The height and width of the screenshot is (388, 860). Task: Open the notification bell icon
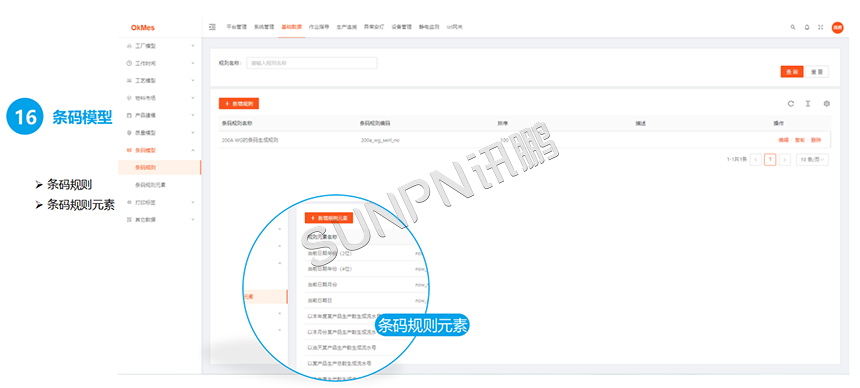tap(807, 27)
